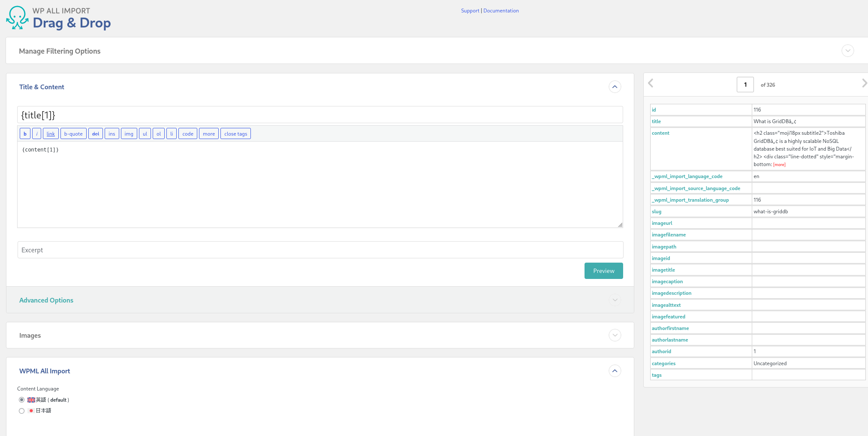Insert a link with the editor link button
868x436 pixels.
pyautogui.click(x=51, y=134)
